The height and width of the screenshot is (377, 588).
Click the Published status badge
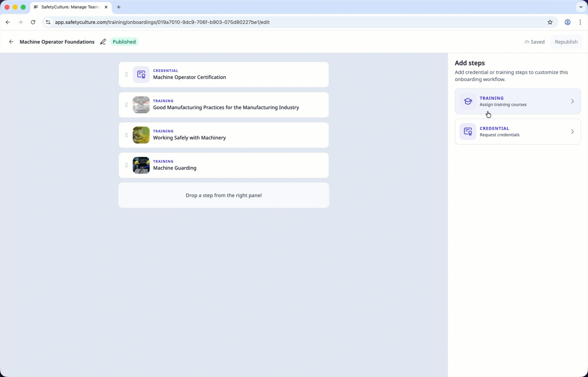point(124,42)
